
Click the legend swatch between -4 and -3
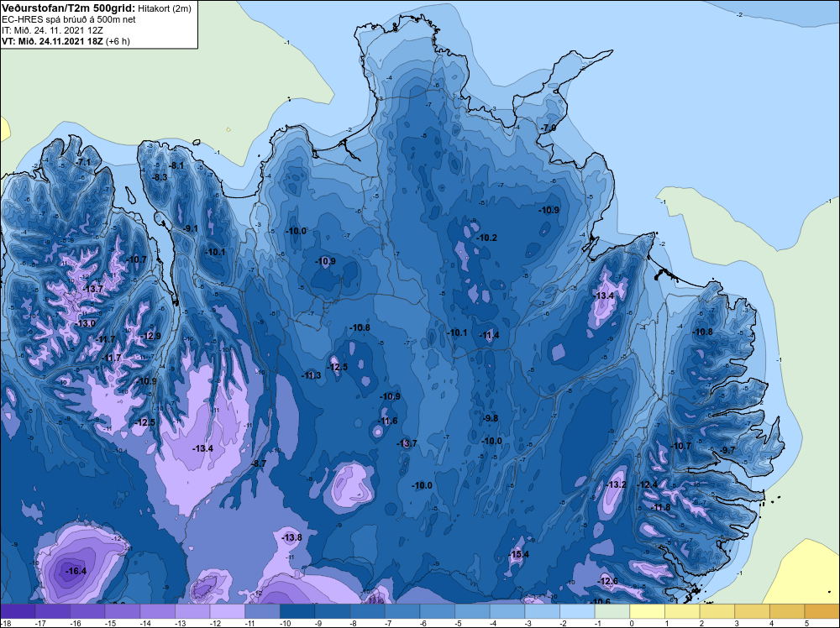click(x=507, y=611)
